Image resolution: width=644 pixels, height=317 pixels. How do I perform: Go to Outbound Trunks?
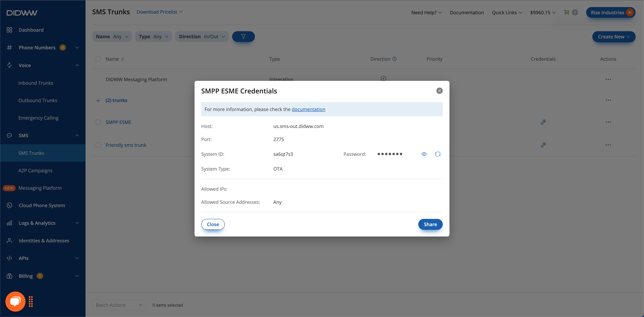(38, 100)
